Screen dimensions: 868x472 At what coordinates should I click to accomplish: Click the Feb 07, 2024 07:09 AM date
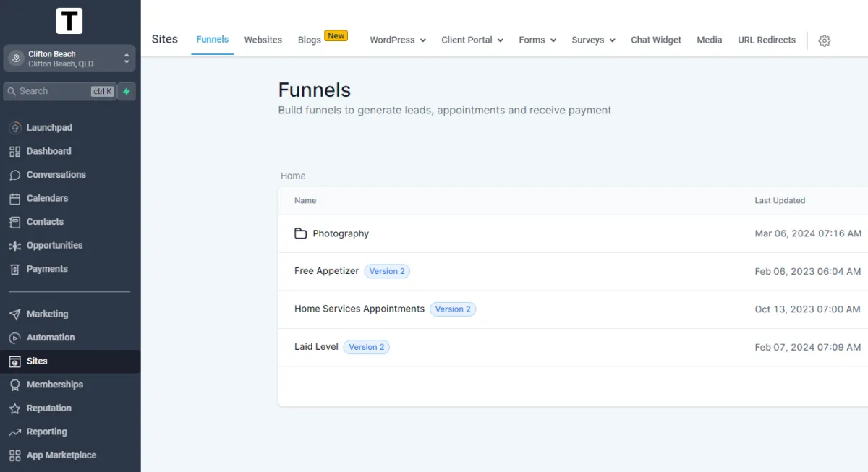[x=808, y=347]
